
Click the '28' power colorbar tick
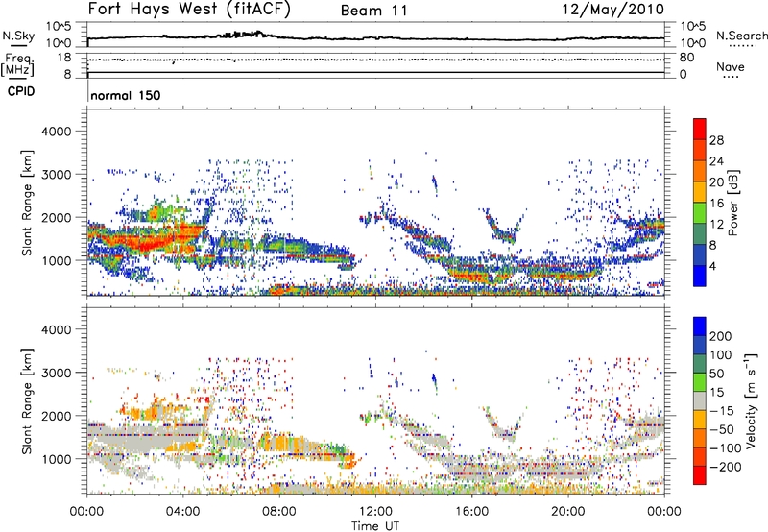(716, 140)
